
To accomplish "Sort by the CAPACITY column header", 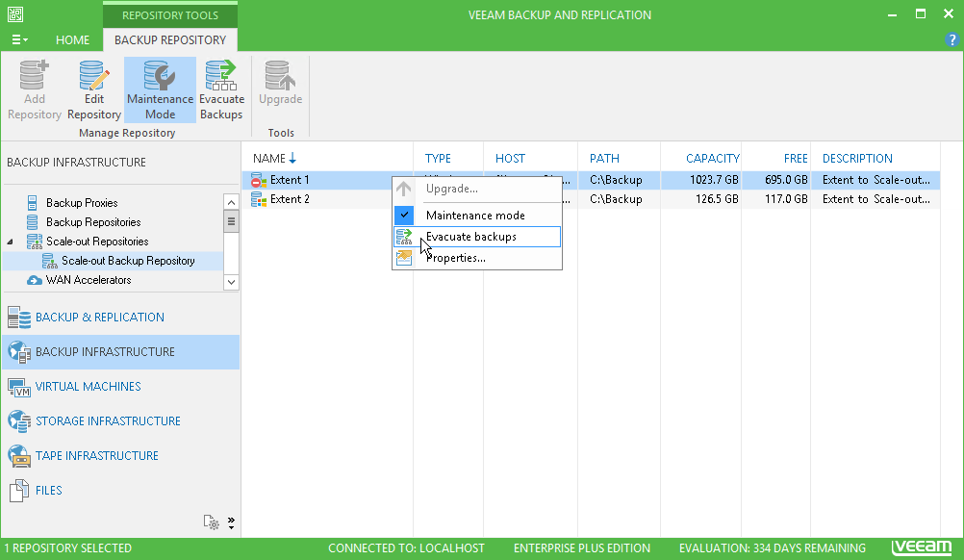I will point(713,159).
